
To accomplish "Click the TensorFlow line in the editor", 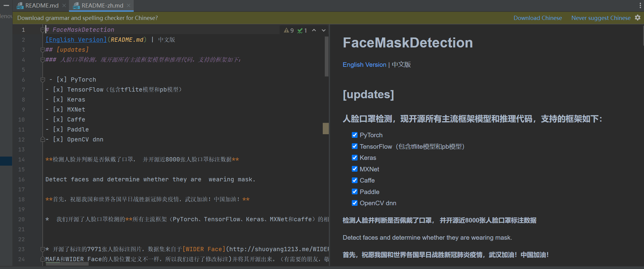I will (x=114, y=89).
